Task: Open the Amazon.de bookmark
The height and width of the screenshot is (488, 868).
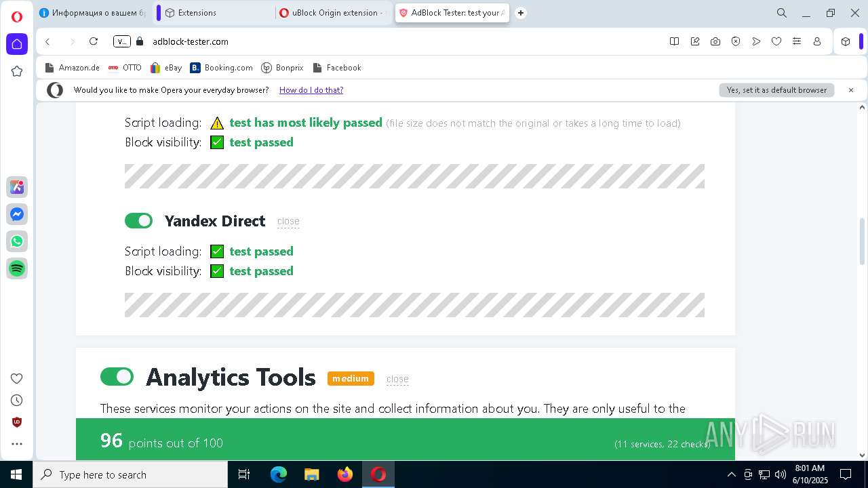Action: (x=72, y=68)
